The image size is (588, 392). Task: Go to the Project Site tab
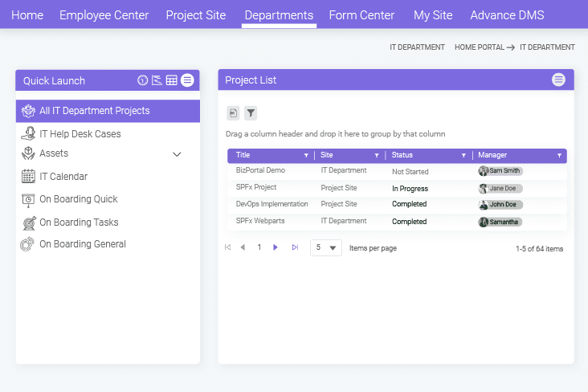(196, 15)
